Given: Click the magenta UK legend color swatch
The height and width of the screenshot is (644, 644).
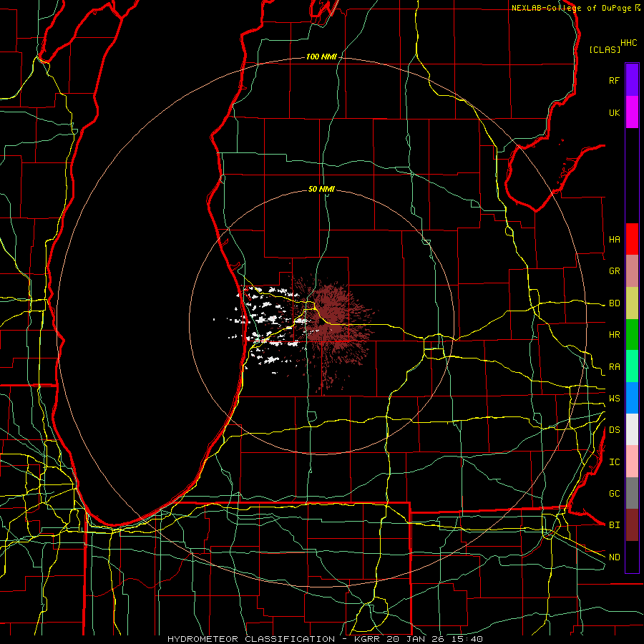Looking at the screenshot, I should [x=632, y=112].
